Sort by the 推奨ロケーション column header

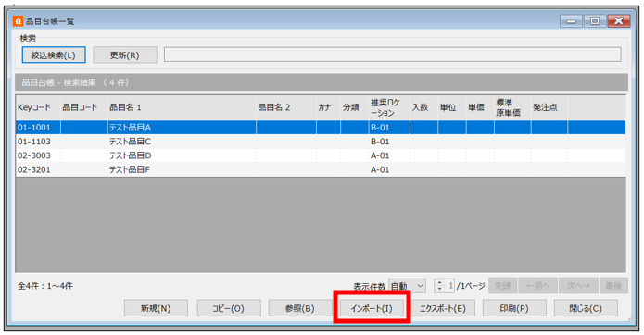click(389, 107)
